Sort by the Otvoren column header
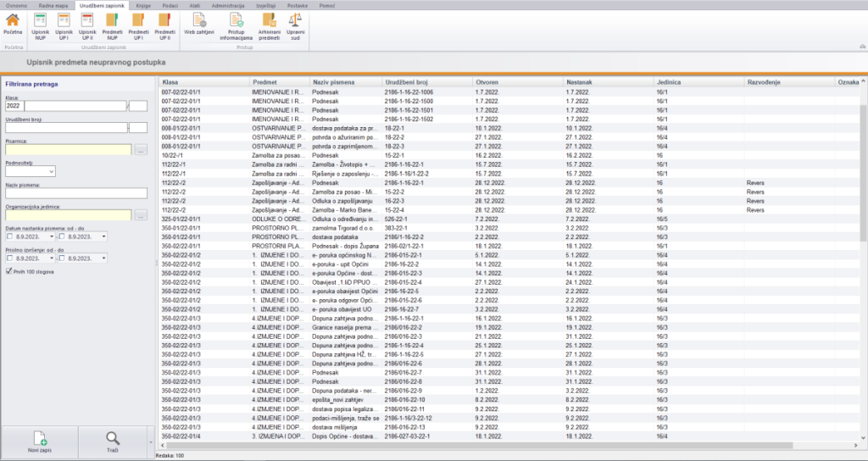 tap(518, 82)
